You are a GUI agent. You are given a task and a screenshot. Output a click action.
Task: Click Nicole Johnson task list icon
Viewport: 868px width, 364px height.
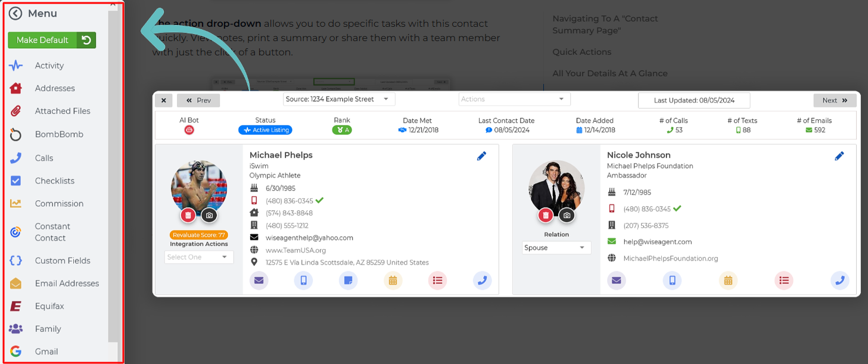tap(784, 281)
